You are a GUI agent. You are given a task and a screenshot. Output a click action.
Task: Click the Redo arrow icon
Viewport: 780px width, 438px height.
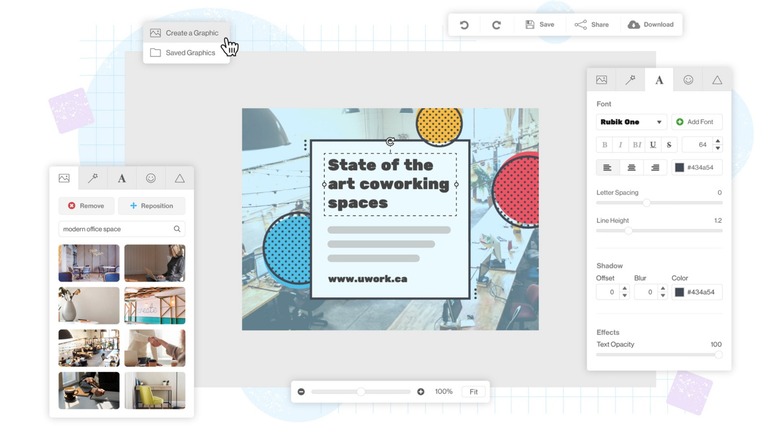click(496, 24)
